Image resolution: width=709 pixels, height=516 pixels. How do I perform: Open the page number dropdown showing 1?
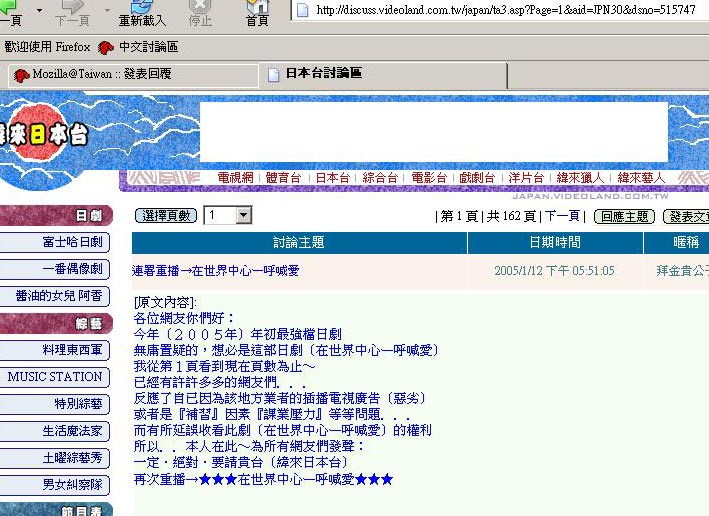(x=228, y=216)
